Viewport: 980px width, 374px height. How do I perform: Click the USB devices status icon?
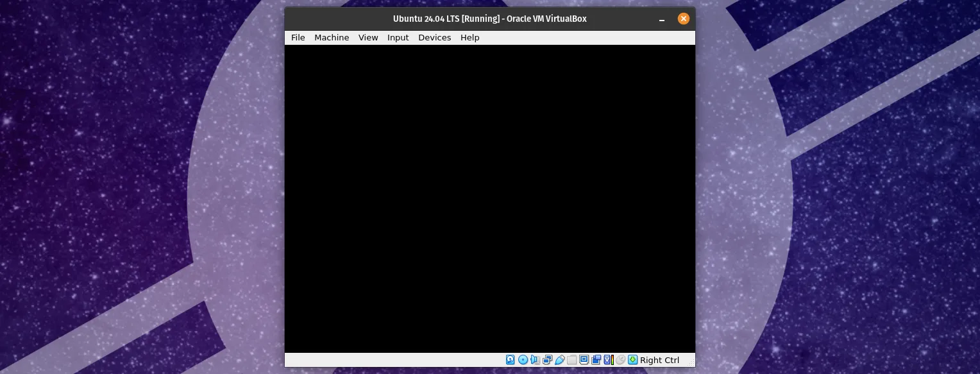point(559,360)
